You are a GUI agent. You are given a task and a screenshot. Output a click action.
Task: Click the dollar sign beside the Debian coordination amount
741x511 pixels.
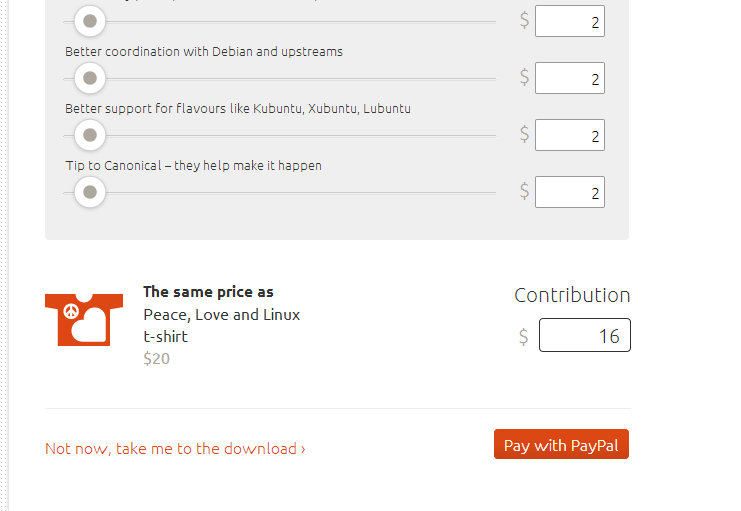point(525,77)
